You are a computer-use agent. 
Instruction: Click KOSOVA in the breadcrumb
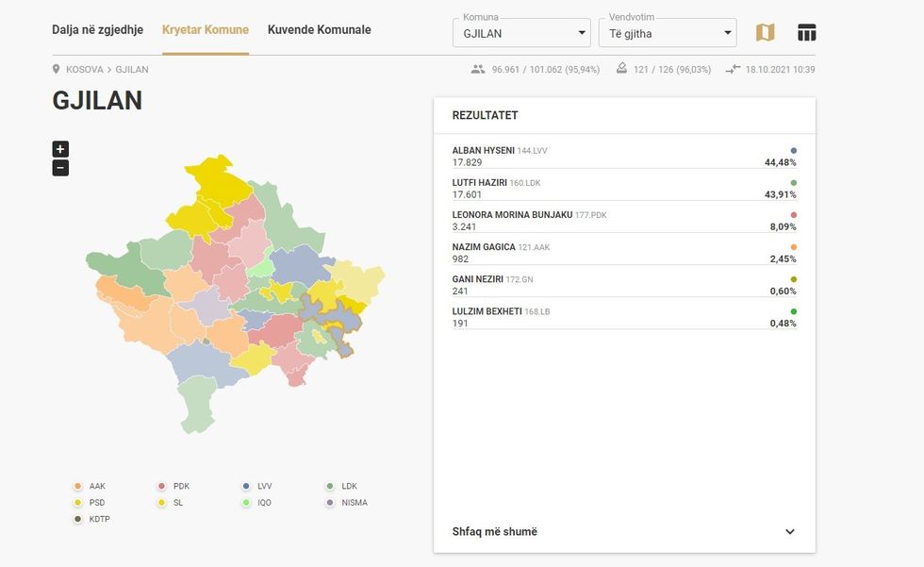point(85,70)
